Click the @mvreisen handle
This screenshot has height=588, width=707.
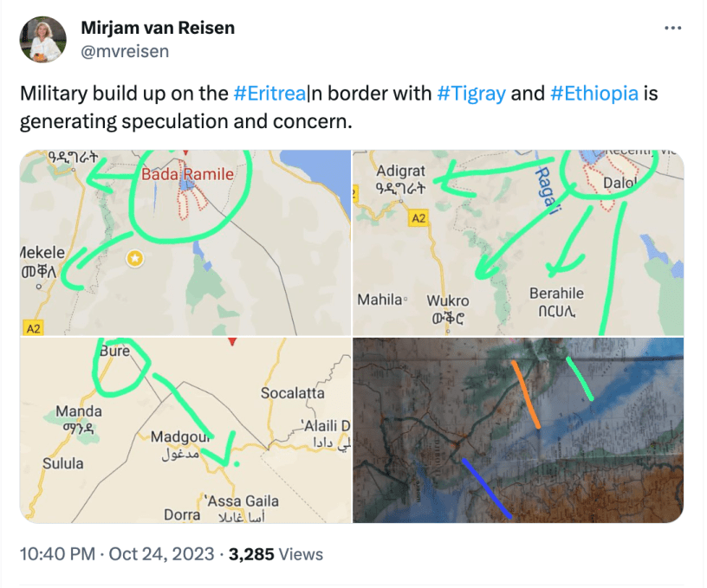[124, 50]
